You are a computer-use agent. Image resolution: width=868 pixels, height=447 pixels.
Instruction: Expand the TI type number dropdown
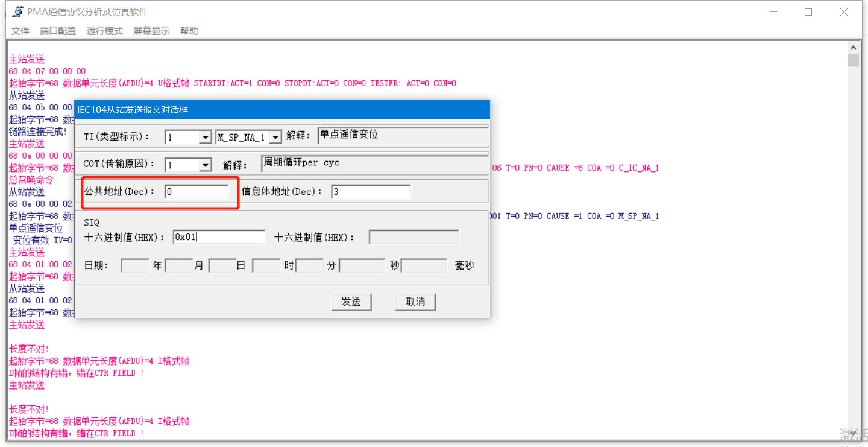[206, 138]
